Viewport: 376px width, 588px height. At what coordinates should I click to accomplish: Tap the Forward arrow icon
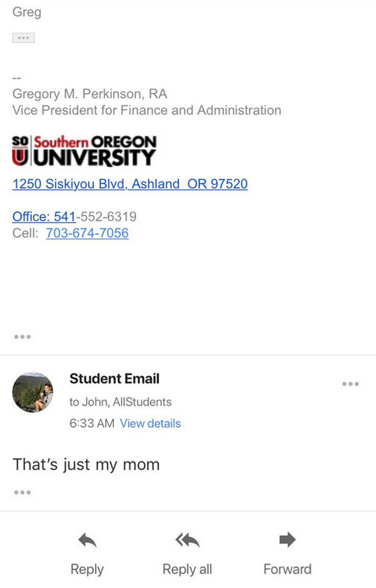pyautogui.click(x=287, y=540)
